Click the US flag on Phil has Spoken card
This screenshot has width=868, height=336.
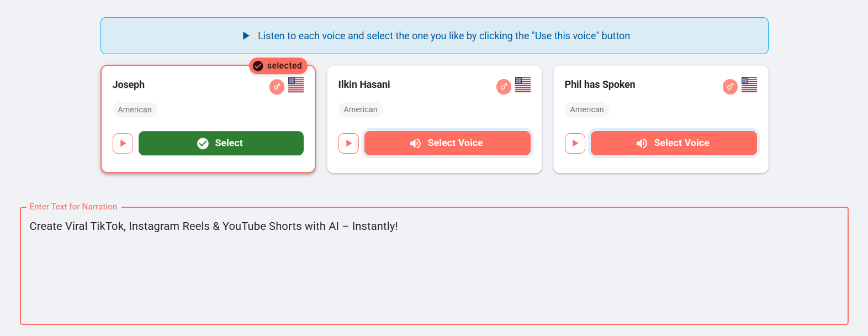[749, 85]
